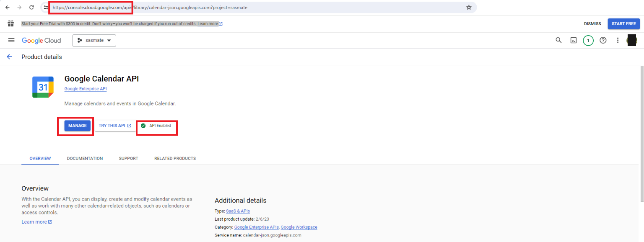Bookmark the page with the star icon
644x242 pixels.
point(469,8)
